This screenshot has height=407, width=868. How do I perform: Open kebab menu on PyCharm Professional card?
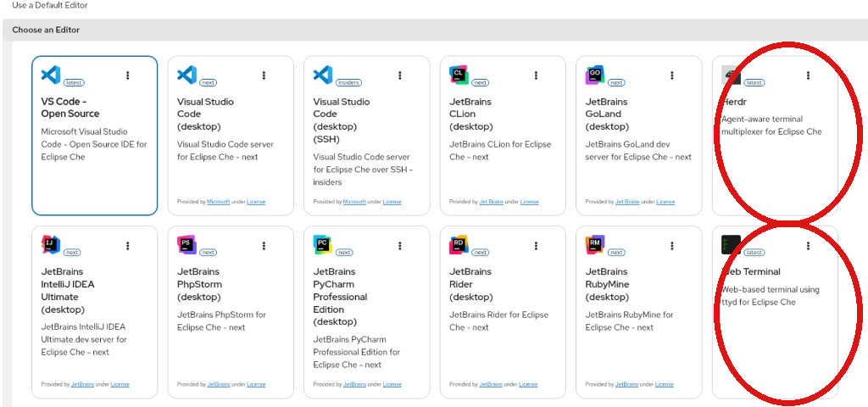coord(400,245)
